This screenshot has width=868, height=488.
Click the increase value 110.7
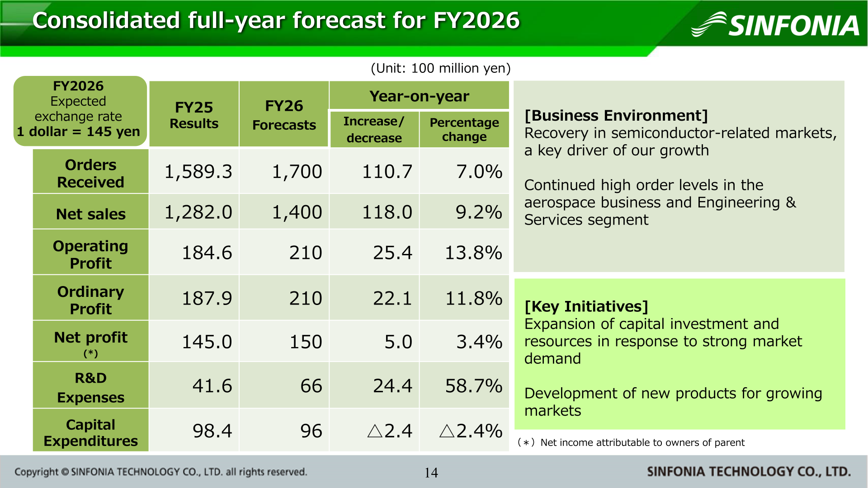point(387,172)
